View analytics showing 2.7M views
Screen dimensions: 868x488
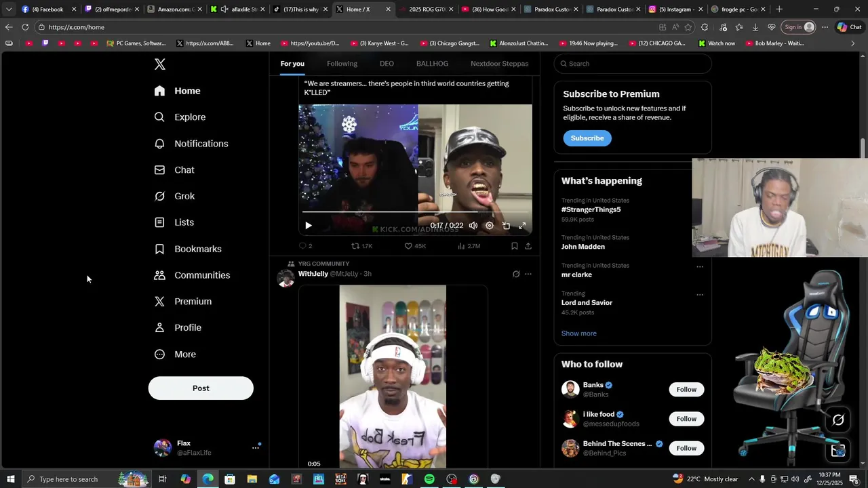point(469,246)
